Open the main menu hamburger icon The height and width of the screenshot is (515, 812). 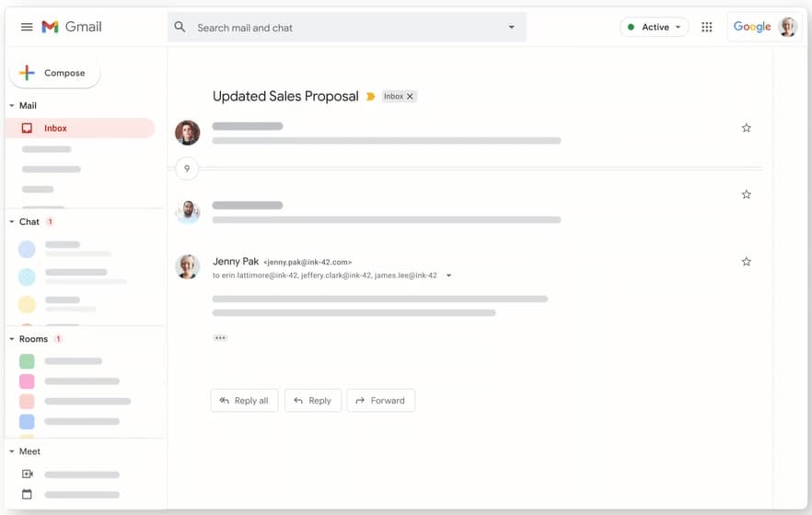[x=27, y=27]
